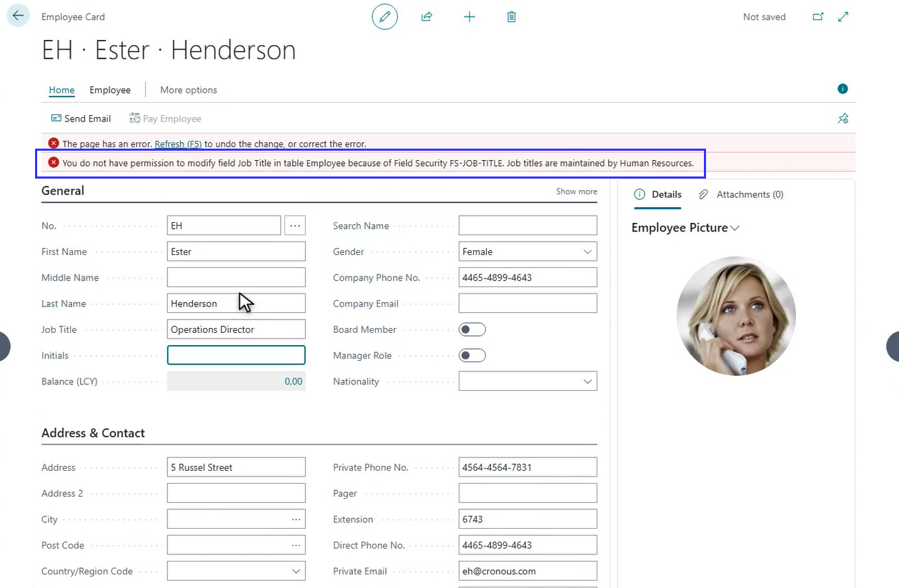Click the Extension field 6743
The image size is (899, 588).
[x=527, y=519]
